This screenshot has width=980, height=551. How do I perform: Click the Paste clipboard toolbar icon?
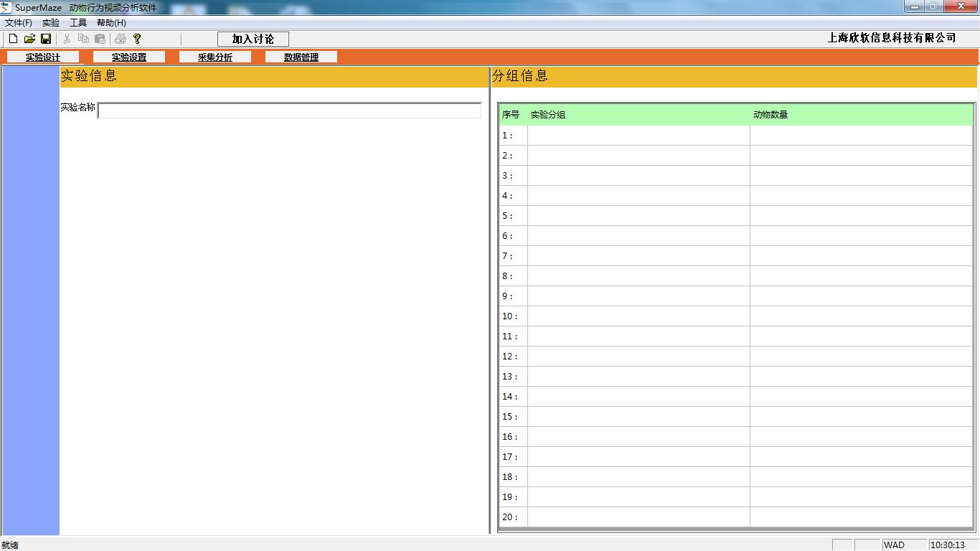tap(100, 39)
